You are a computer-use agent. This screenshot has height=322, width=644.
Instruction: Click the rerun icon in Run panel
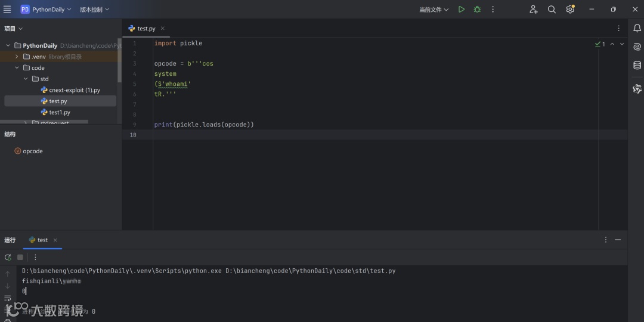coord(8,257)
